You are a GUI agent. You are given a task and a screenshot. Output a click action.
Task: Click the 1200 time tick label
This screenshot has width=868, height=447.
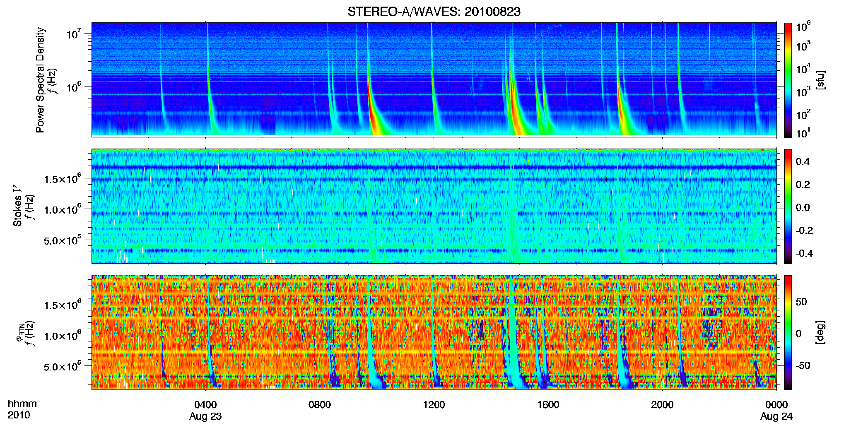click(434, 404)
